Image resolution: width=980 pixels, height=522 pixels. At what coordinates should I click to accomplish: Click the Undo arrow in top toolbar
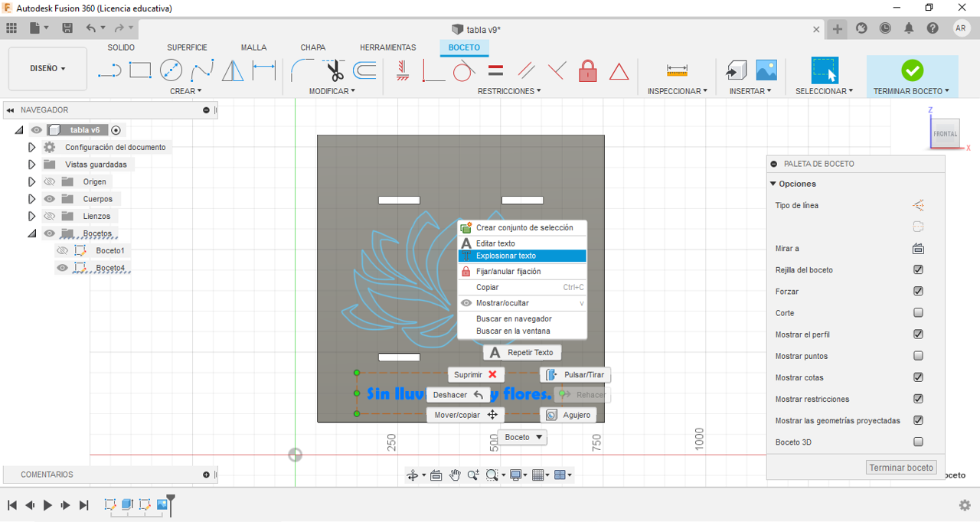coord(91,28)
